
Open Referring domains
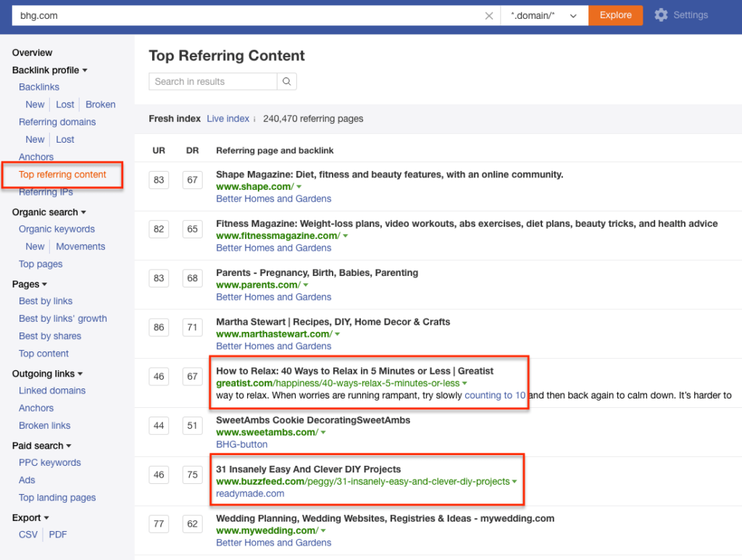[x=57, y=122]
